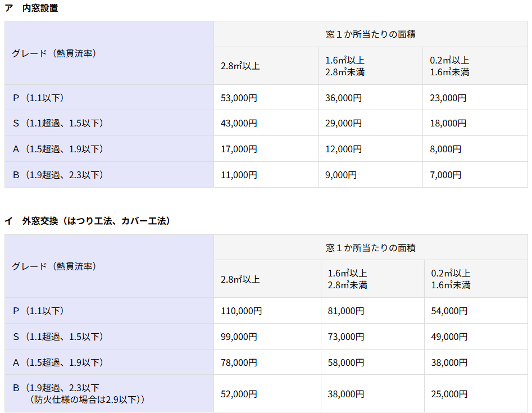
Task: Select the 110,000円 cell
Action: (x=241, y=311)
